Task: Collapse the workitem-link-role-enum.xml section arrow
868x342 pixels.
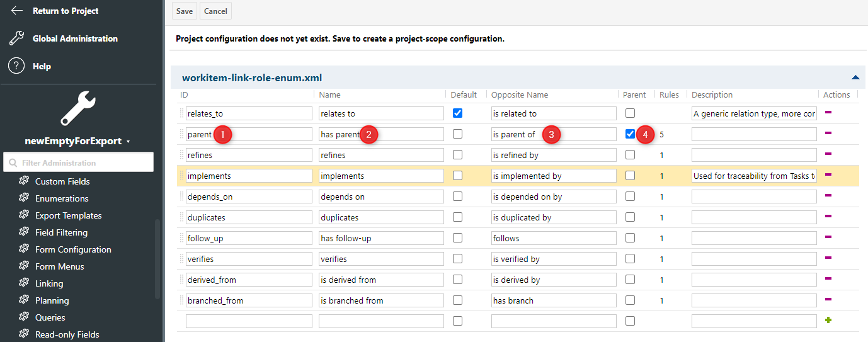Action: tap(855, 77)
